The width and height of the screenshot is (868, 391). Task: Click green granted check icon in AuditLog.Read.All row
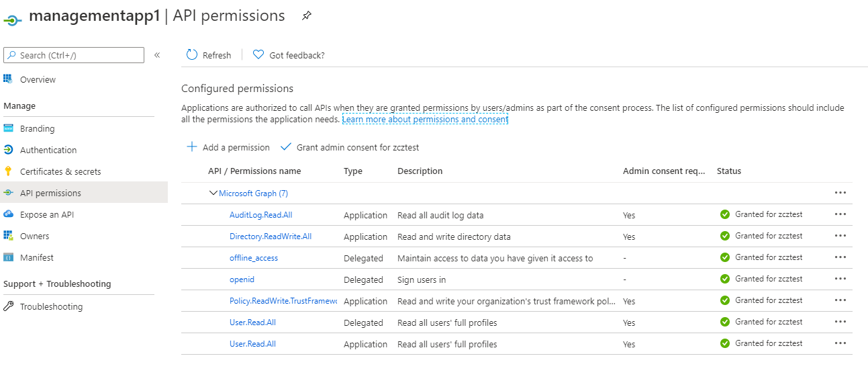tap(725, 214)
